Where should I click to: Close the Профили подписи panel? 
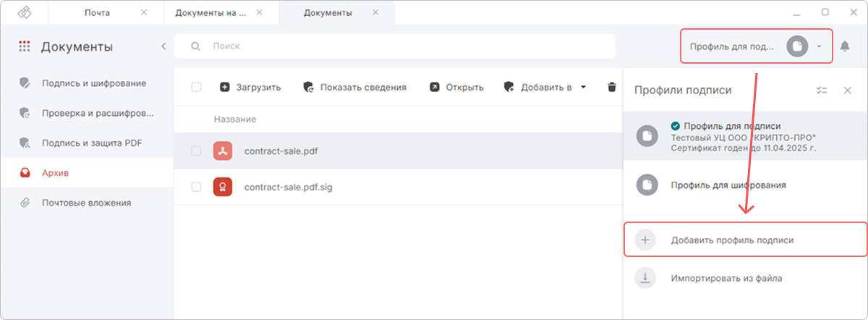(848, 90)
